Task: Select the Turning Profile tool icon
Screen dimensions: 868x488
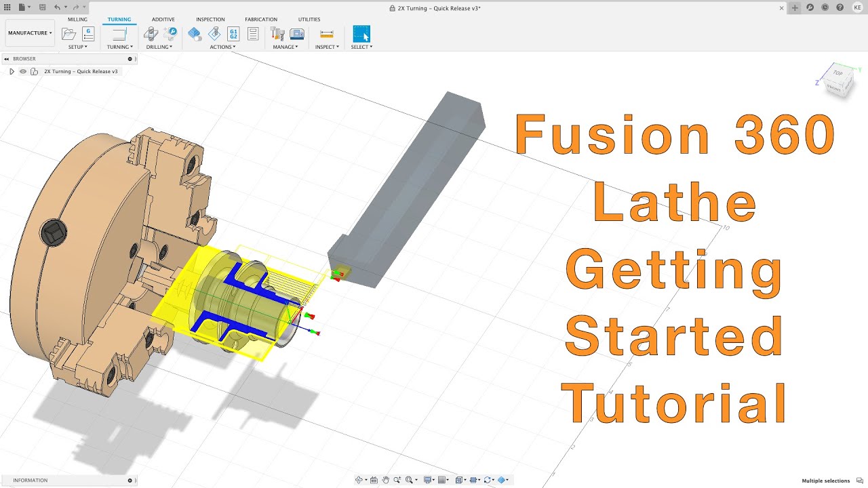Action: [119, 34]
